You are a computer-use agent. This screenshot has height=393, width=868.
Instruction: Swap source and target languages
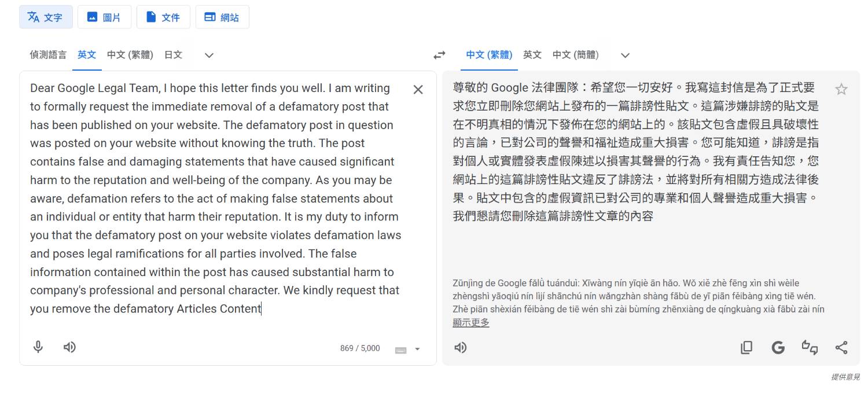(x=440, y=55)
